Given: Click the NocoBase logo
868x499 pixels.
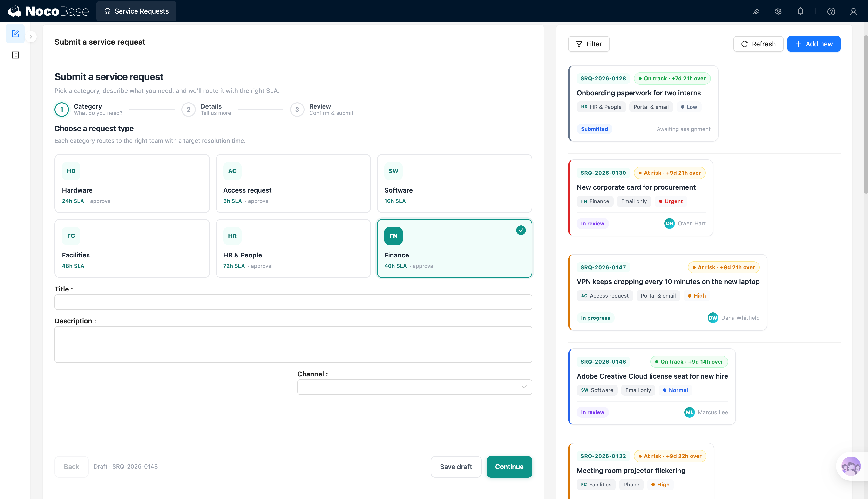Looking at the screenshot, I should coord(48,11).
